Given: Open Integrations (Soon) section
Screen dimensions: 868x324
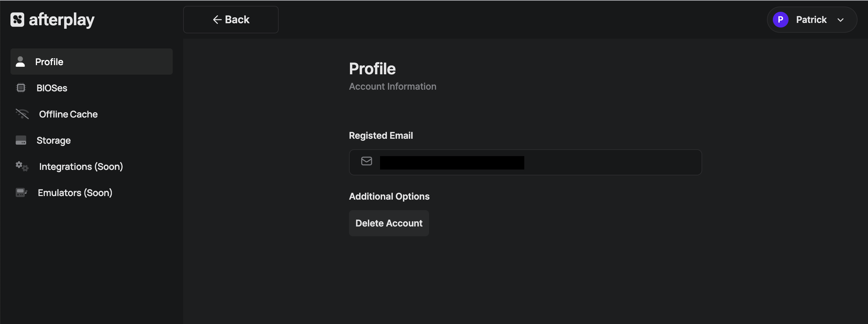Looking at the screenshot, I should (x=81, y=167).
